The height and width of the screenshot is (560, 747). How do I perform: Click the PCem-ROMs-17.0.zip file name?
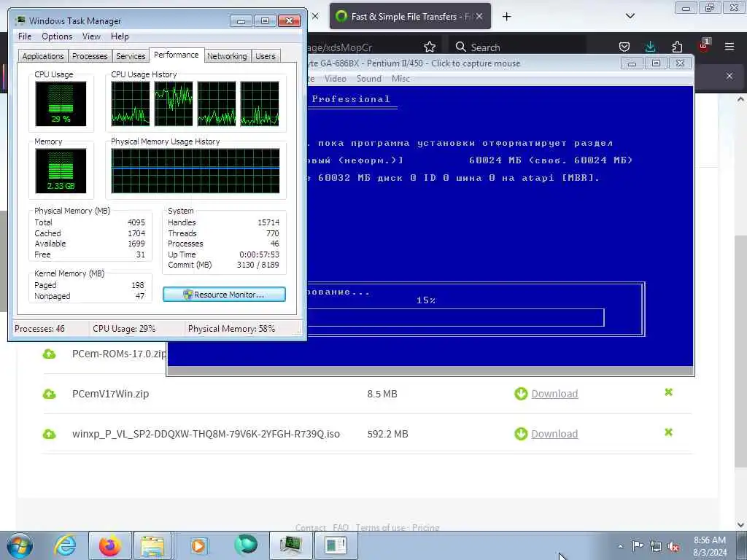119,354
